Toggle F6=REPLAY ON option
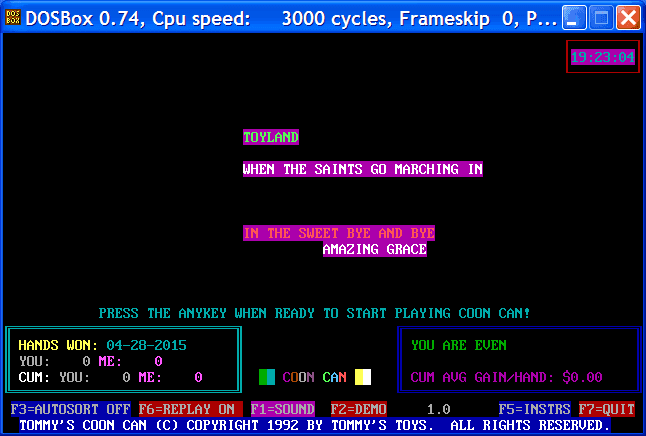This screenshot has height=436, width=646. 190,409
